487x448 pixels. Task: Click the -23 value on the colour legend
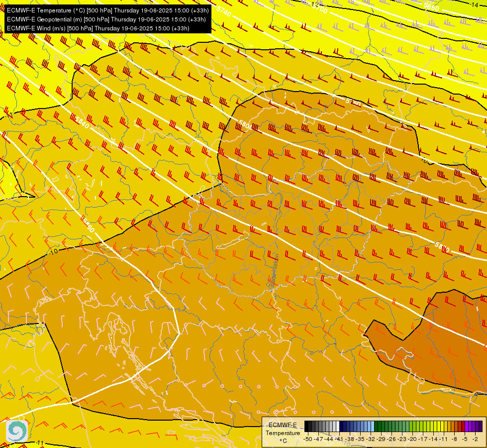pyautogui.click(x=402, y=439)
